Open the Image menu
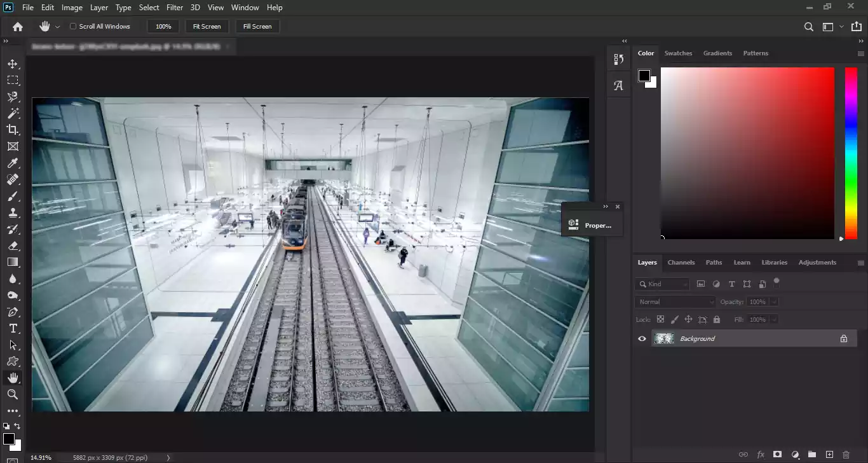The image size is (868, 463). pos(72,8)
